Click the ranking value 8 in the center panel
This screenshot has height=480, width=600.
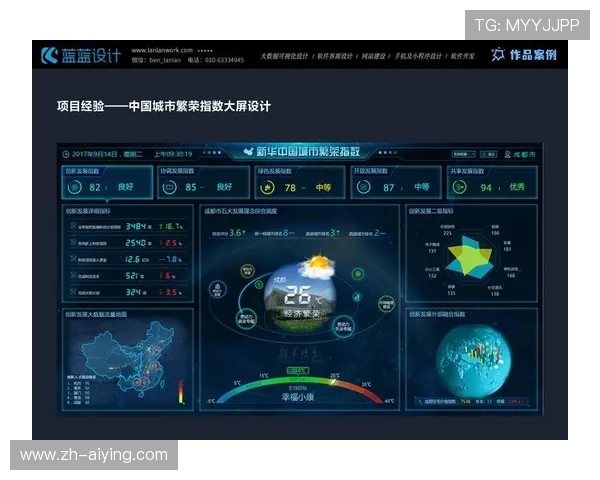[286, 232]
